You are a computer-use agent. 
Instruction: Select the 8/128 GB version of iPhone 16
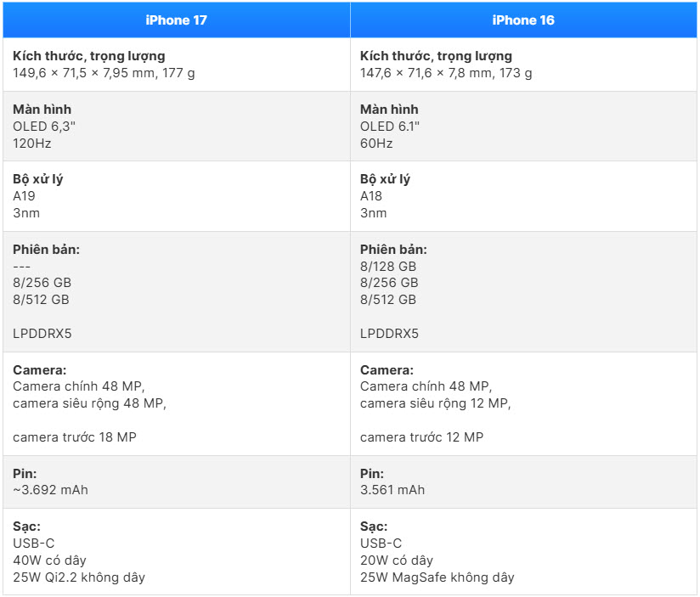tap(389, 266)
